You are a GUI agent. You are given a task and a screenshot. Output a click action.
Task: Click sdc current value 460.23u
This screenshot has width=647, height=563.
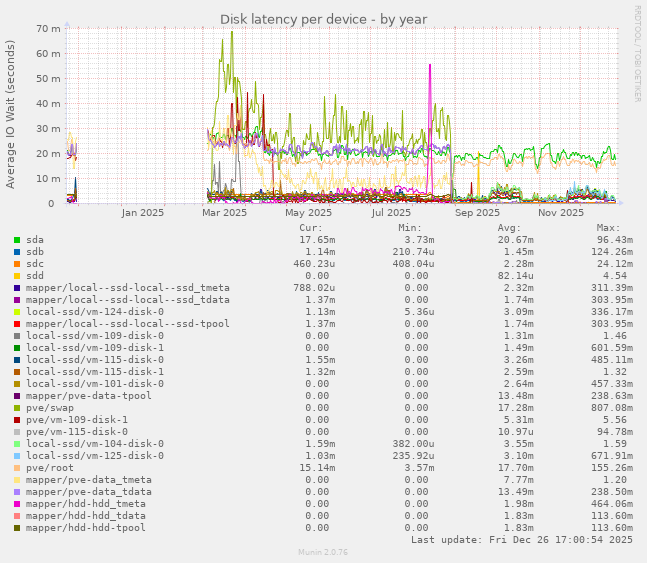tap(314, 264)
